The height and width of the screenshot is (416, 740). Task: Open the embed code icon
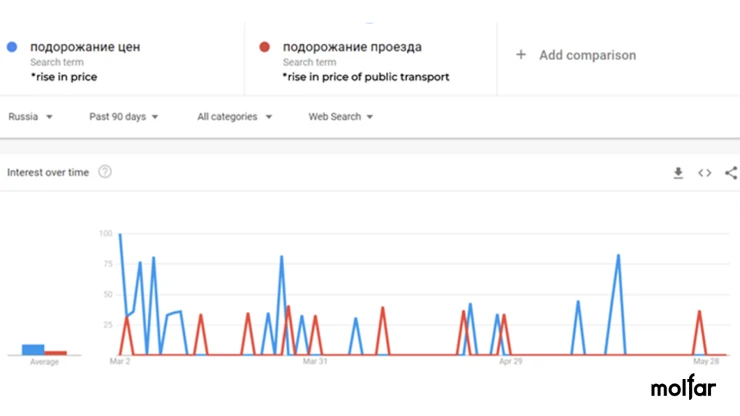click(x=705, y=173)
